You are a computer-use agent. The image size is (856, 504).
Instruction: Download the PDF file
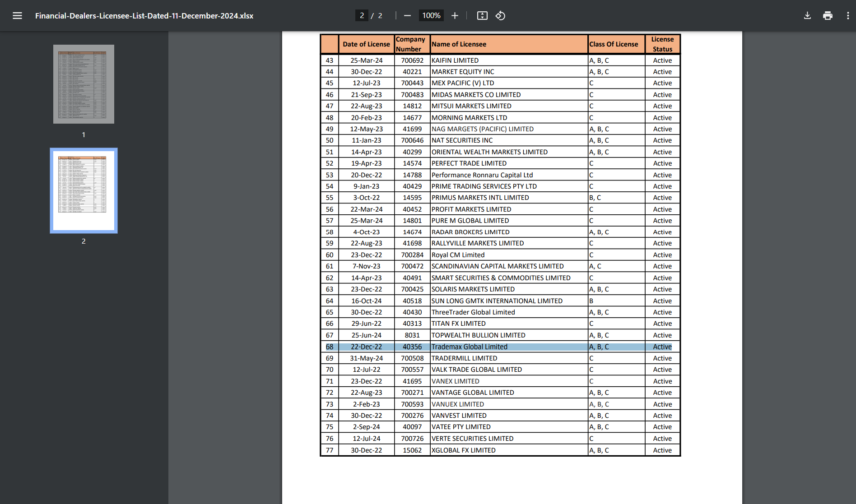click(x=807, y=16)
